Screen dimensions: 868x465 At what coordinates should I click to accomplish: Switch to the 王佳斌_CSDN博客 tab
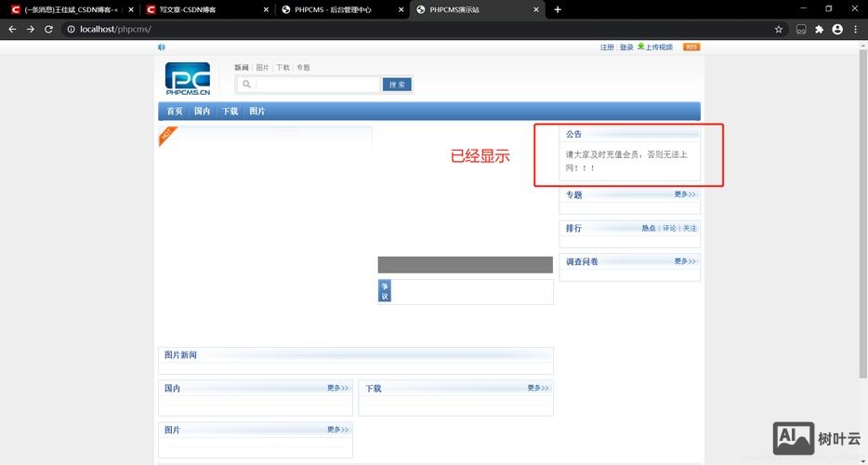click(x=72, y=9)
